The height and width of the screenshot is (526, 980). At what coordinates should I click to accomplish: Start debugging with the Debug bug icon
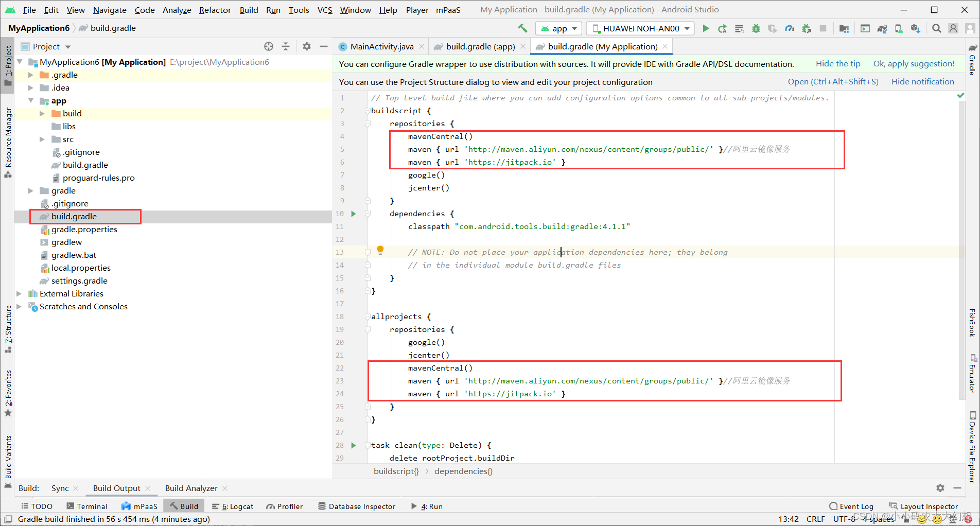pos(756,28)
